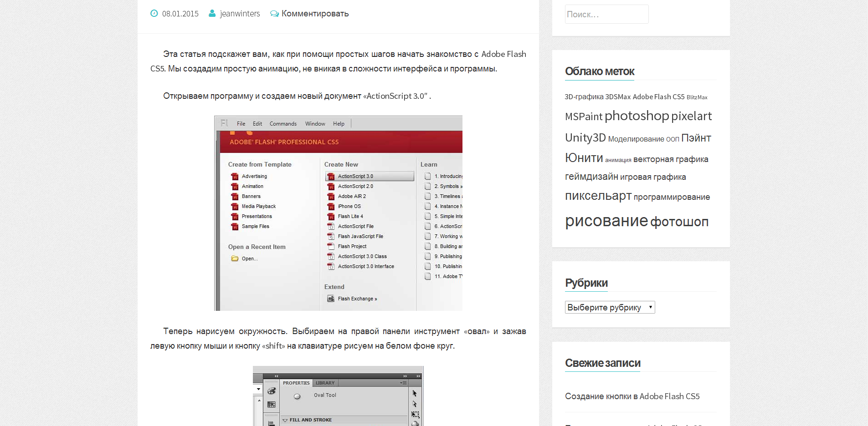Click the Sample Files template icon
This screenshot has height=426, width=868.
tap(235, 226)
